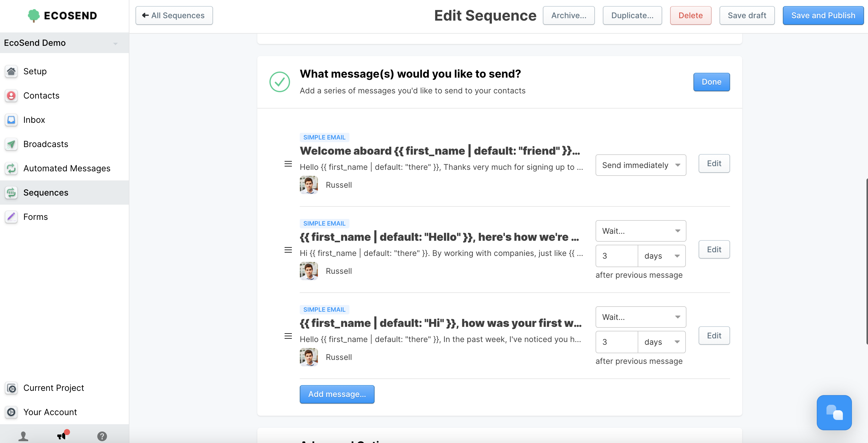Open Your Account settings
Viewport: 868px width, 443px height.
point(64,412)
